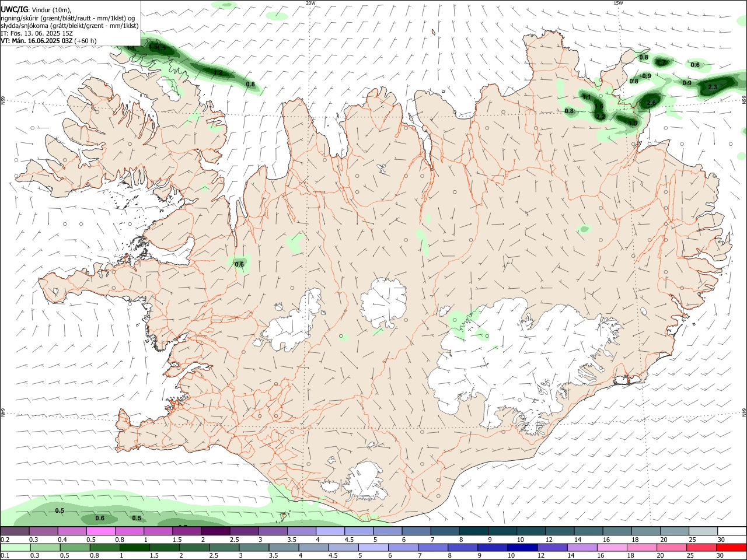This screenshot has width=747, height=560.
Task: Select the 25 label in the purple snow legend row
Action: pos(692,540)
